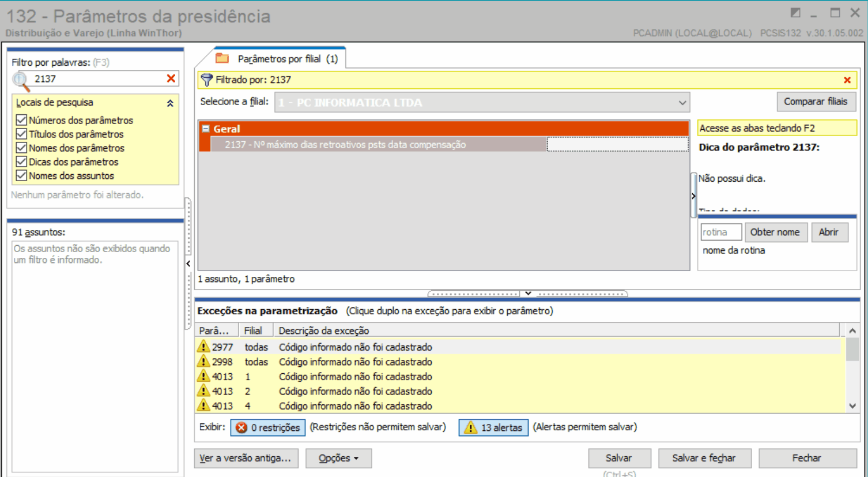Screen dimensions: 868x477
Task: Click description text of row 2977
Action: point(356,347)
